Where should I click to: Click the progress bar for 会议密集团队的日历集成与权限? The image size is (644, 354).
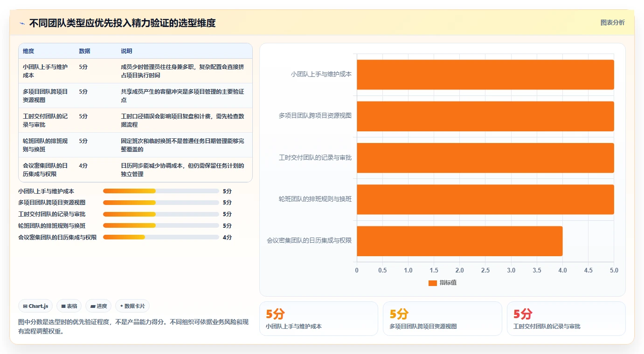161,237
